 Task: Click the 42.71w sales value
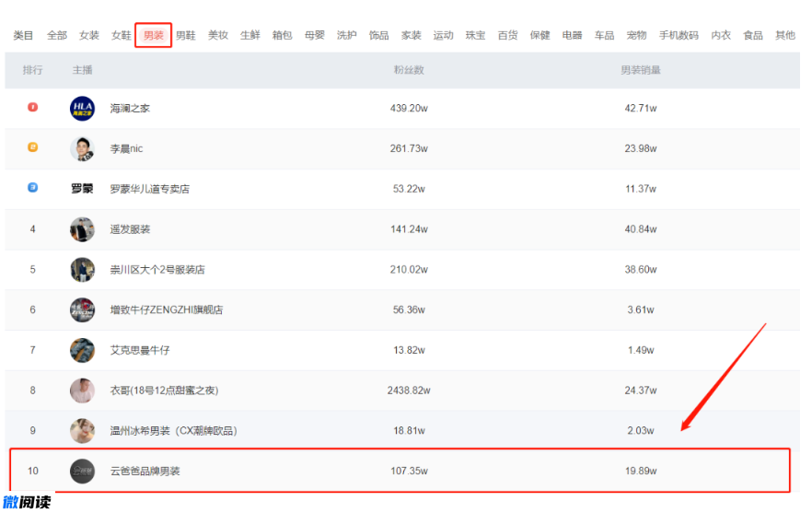pyautogui.click(x=641, y=109)
